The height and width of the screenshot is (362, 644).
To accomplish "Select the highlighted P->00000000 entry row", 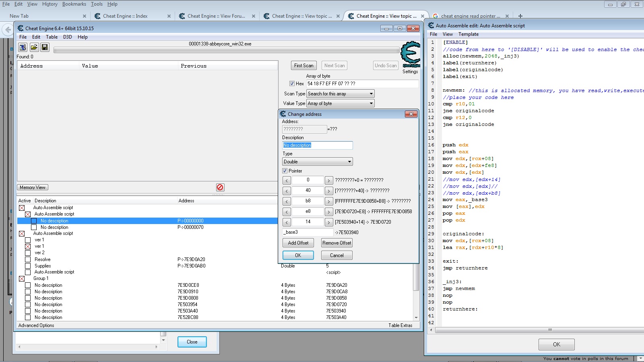I will [x=147, y=221].
